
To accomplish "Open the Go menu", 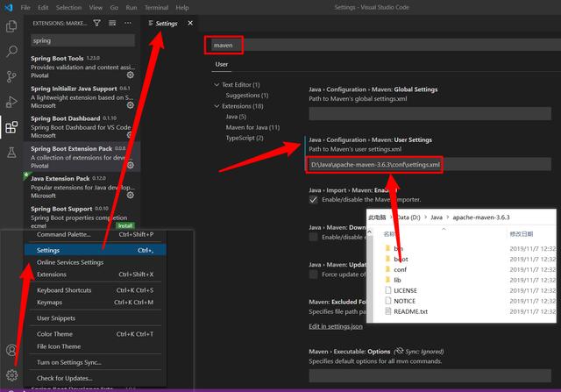I will pyautogui.click(x=114, y=8).
